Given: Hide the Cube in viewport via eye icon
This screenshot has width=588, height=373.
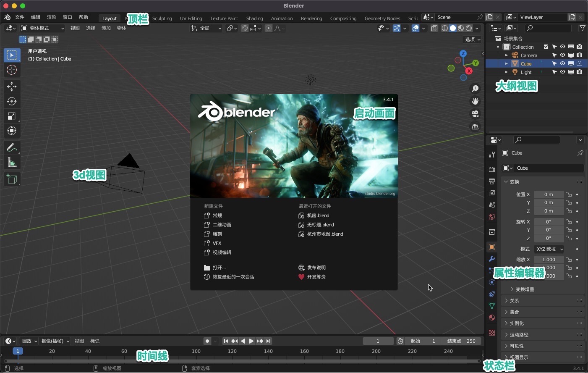Looking at the screenshot, I should click(562, 63).
